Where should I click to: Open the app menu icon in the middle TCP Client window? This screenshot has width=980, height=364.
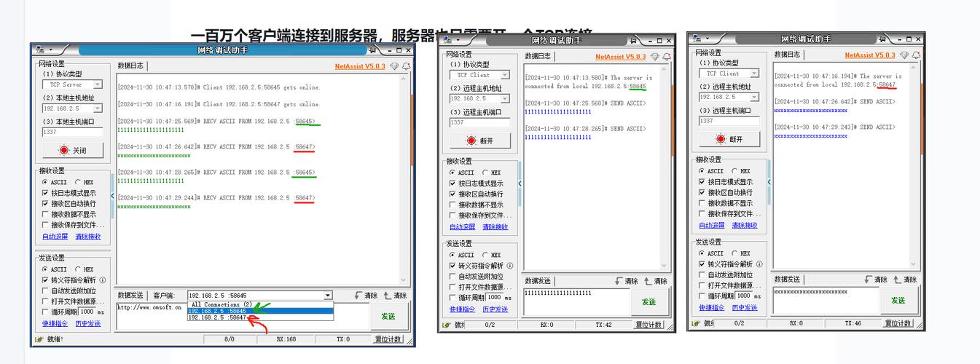pyautogui.click(x=446, y=40)
